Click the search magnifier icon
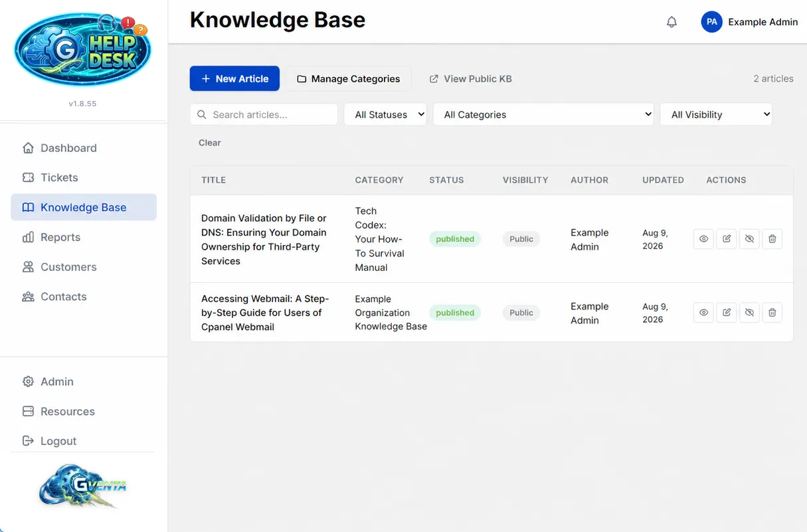The height and width of the screenshot is (532, 807). (x=202, y=114)
